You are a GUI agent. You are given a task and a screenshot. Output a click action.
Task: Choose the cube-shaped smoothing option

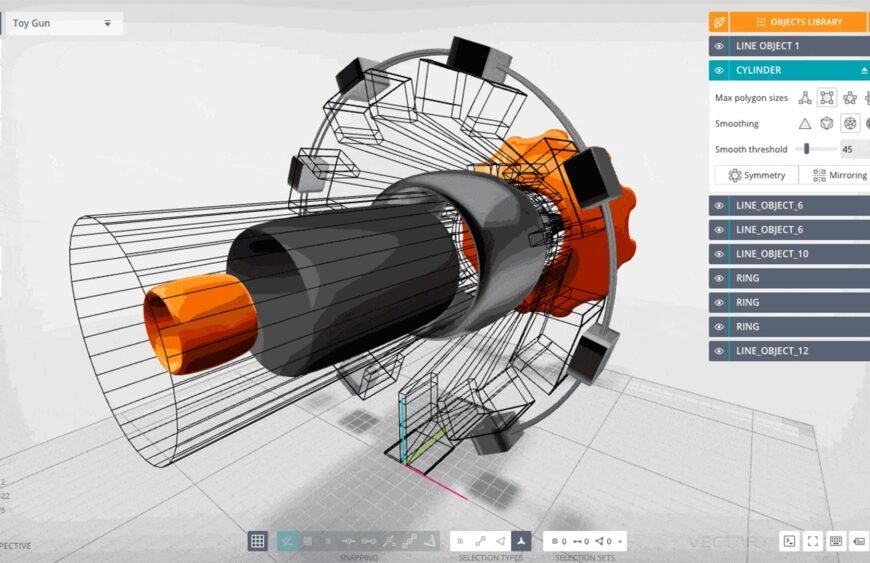tap(827, 124)
